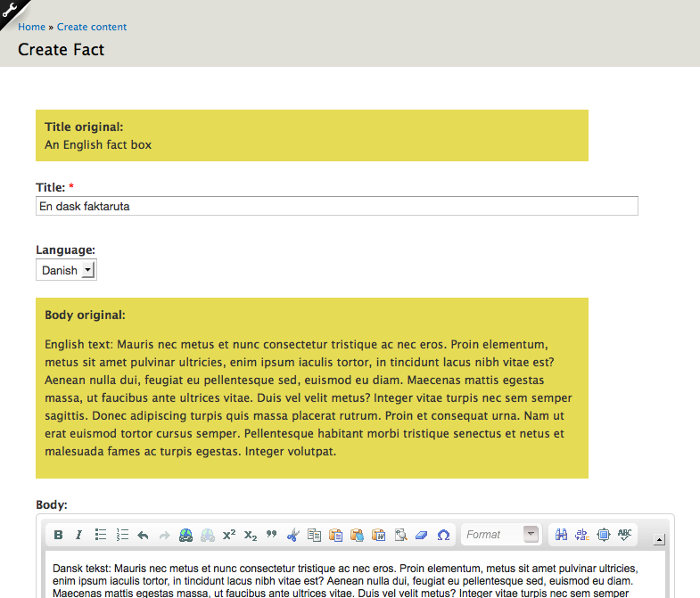The image size is (700, 598).
Task: Insert special character (omega symbol)
Action: pos(443,535)
